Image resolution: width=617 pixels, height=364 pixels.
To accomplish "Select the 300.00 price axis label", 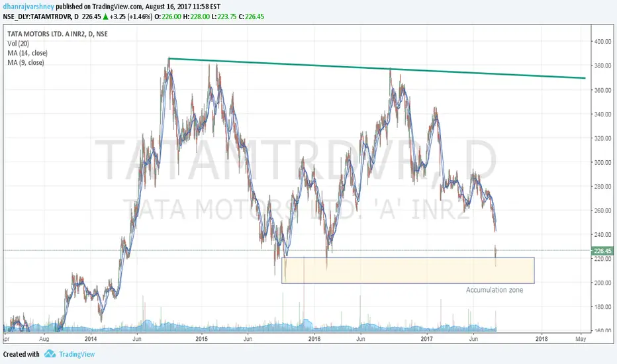I will tap(603, 162).
